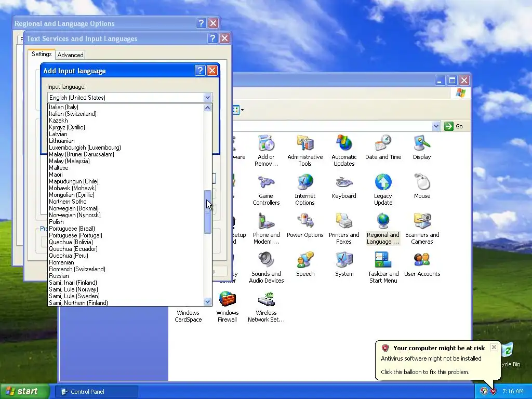Open Mouse settings icon
Viewport: 532px width, 399px height.
pyautogui.click(x=422, y=186)
